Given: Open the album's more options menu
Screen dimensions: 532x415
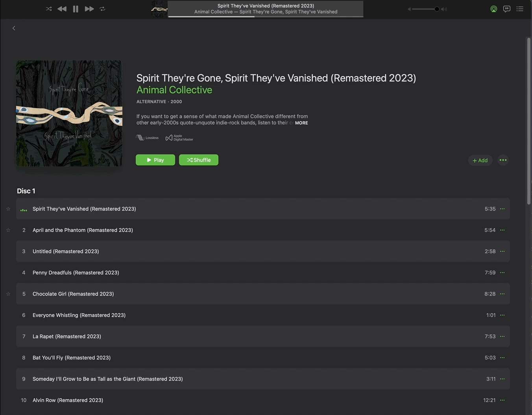Looking at the screenshot, I should pyautogui.click(x=503, y=160).
